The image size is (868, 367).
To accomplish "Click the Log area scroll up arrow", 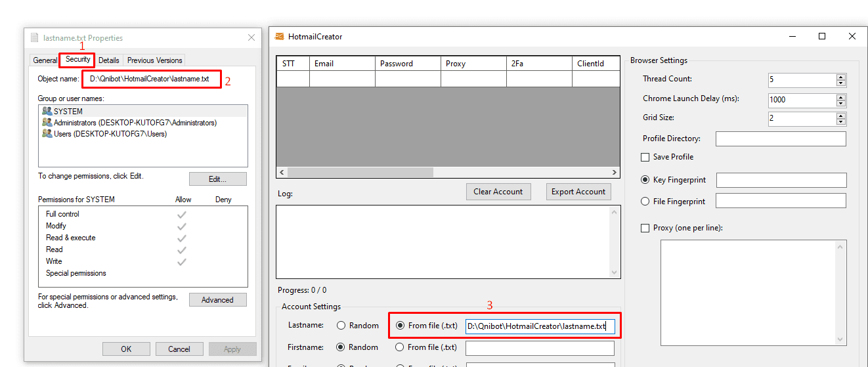I will point(615,212).
